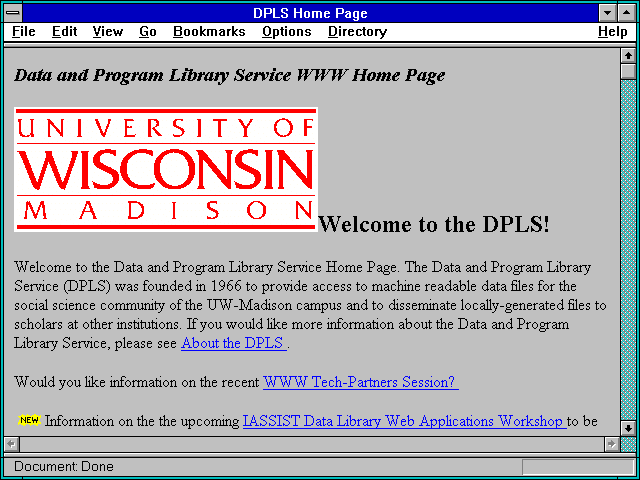
Task: Click the Data and Program Library Service heading
Action: pos(229,76)
